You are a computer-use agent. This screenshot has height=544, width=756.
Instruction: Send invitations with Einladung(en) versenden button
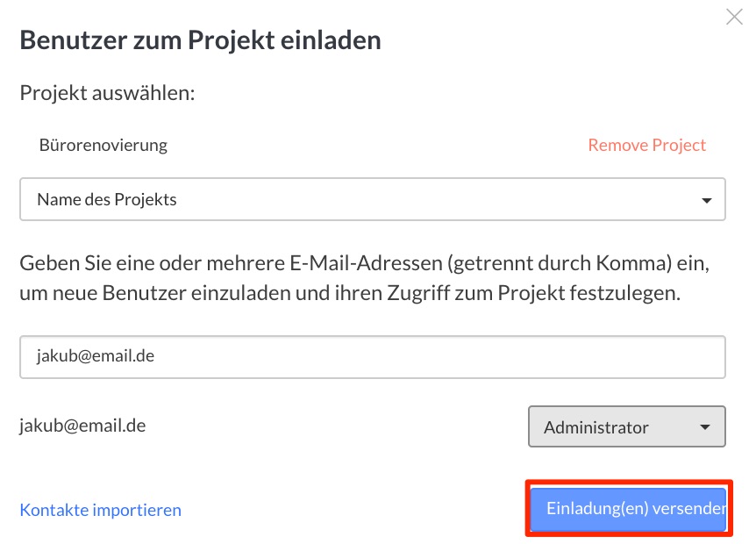[x=629, y=508]
